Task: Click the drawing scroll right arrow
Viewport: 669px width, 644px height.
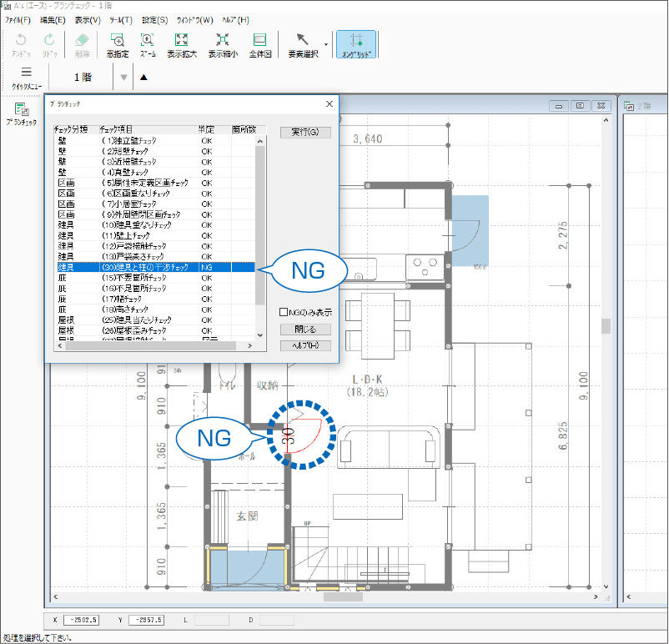Action: 596,597
